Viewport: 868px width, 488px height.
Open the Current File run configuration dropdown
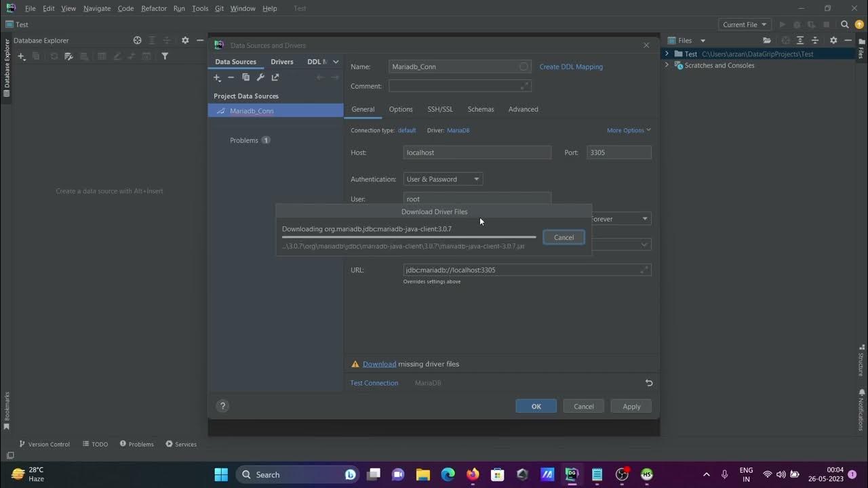pos(745,24)
